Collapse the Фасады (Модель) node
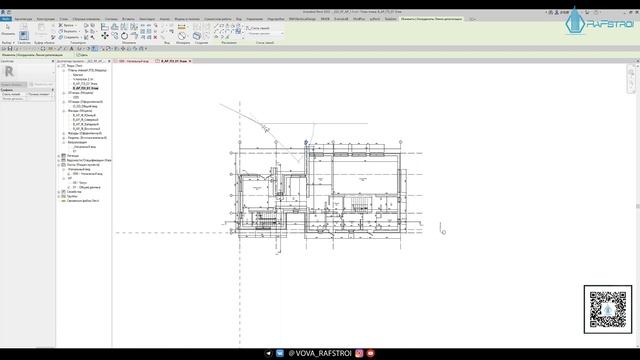Screen dimensions: 640x360 (64, 111)
